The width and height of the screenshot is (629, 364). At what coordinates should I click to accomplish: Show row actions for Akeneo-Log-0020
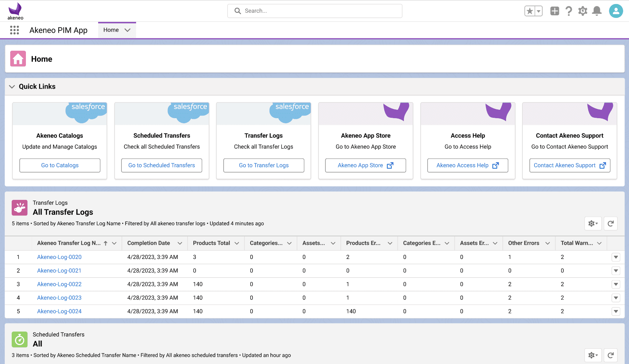tap(616, 257)
